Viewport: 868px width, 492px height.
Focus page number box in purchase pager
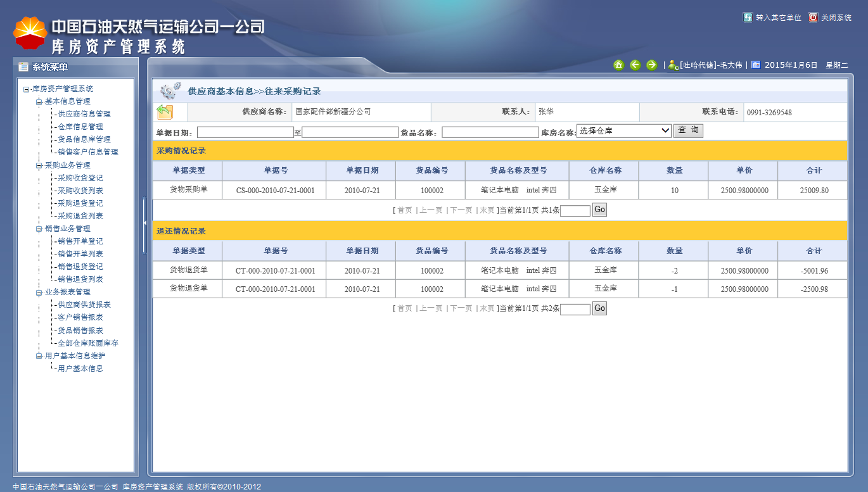tap(575, 211)
